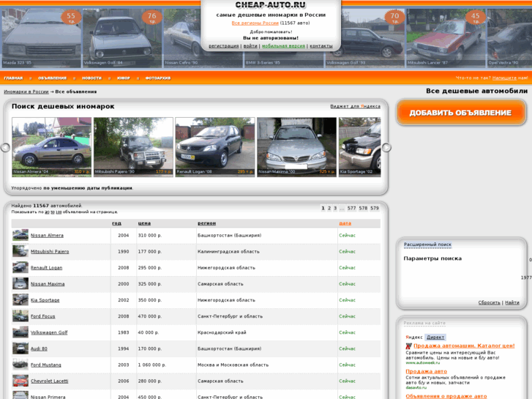The width and height of the screenshot is (532, 399).
Task: Open Mazda 323 '85 header banner photo
Action: pyautogui.click(x=42, y=38)
